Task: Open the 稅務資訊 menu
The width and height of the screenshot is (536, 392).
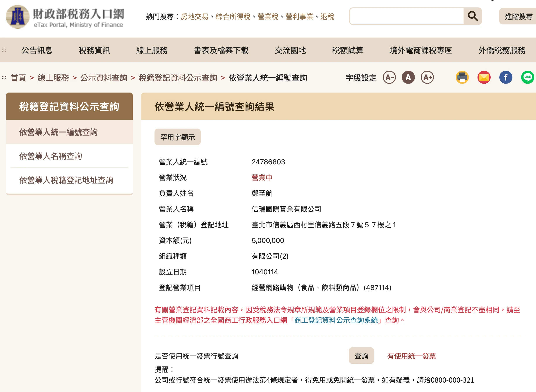Action: point(94,50)
